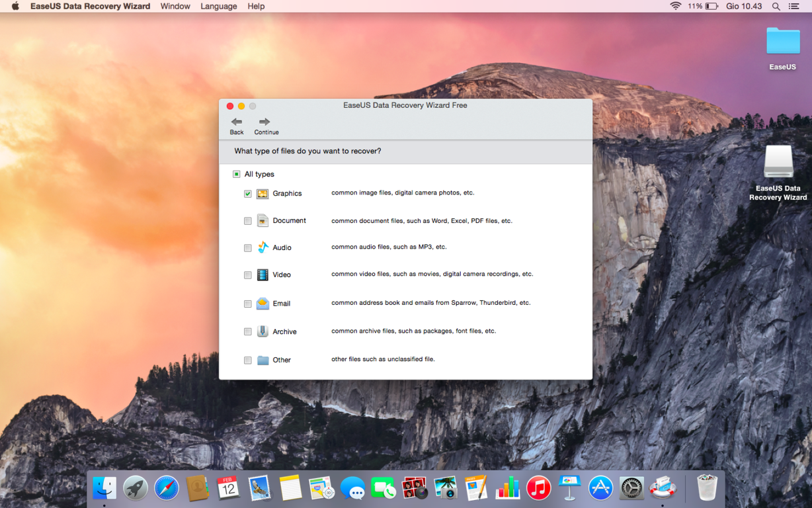Viewport: 812px width, 508px height.
Task: Open FaceTime from the Dock
Action: point(384,488)
